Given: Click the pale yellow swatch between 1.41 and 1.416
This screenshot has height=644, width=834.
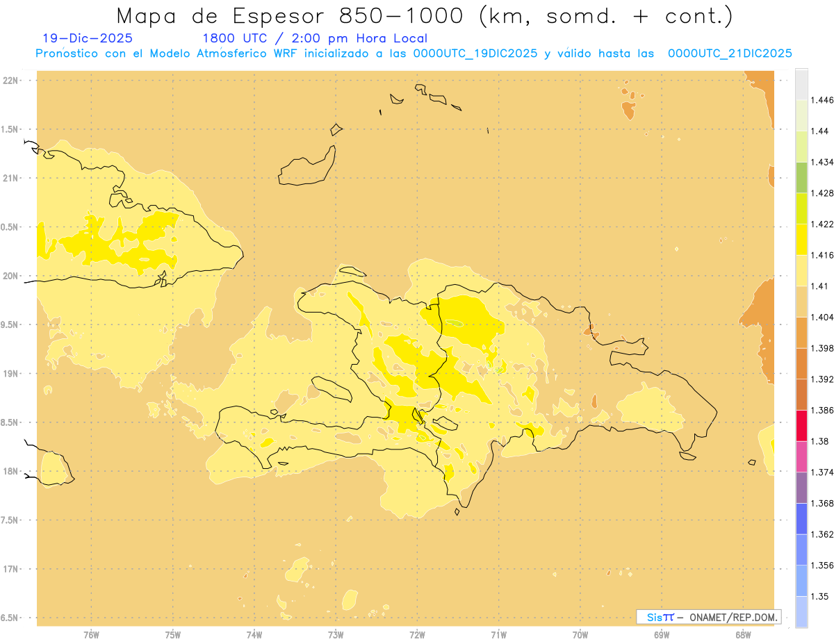Looking at the screenshot, I should 801,270.
